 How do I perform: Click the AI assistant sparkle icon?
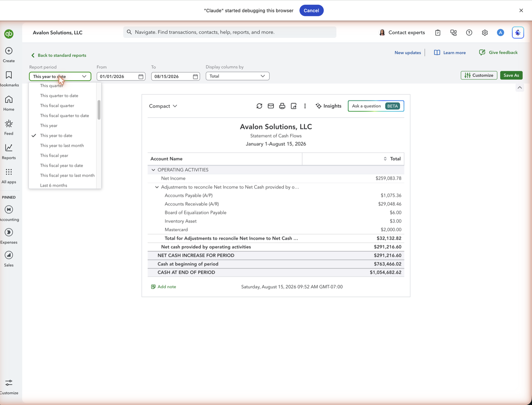[x=518, y=33]
